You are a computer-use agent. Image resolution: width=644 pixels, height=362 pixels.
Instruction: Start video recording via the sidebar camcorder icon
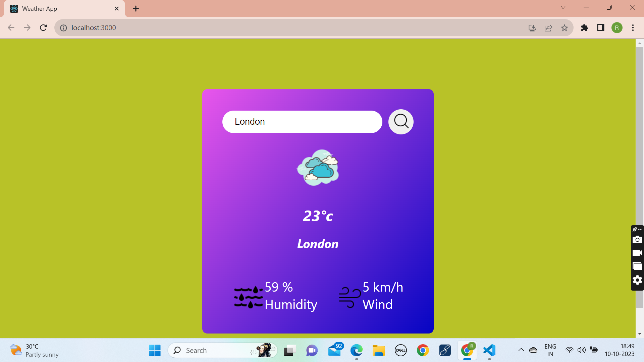click(x=638, y=253)
